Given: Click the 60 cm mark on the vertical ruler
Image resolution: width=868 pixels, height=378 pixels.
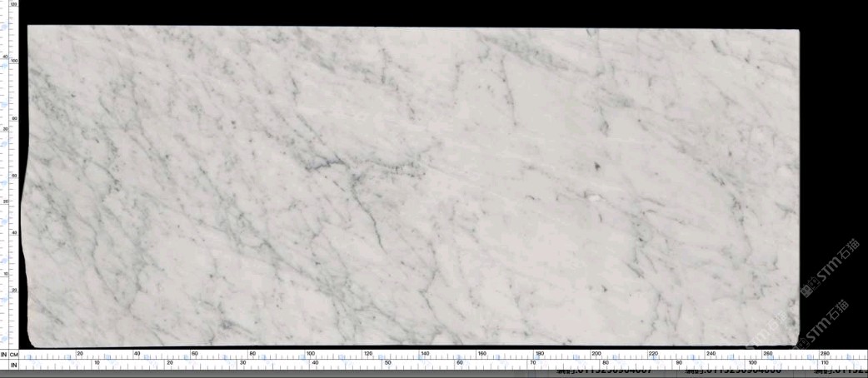Looking at the screenshot, I should point(14,176).
